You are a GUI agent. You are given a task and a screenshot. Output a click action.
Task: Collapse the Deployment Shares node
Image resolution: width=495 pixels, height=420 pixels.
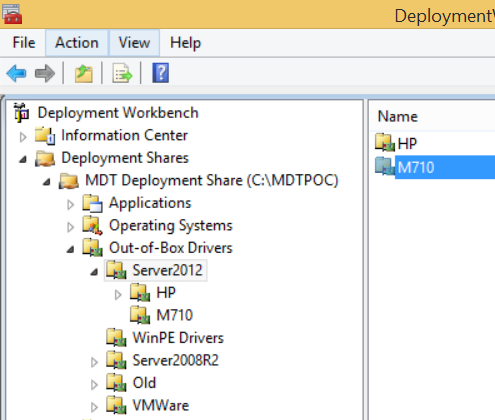pos(23,160)
